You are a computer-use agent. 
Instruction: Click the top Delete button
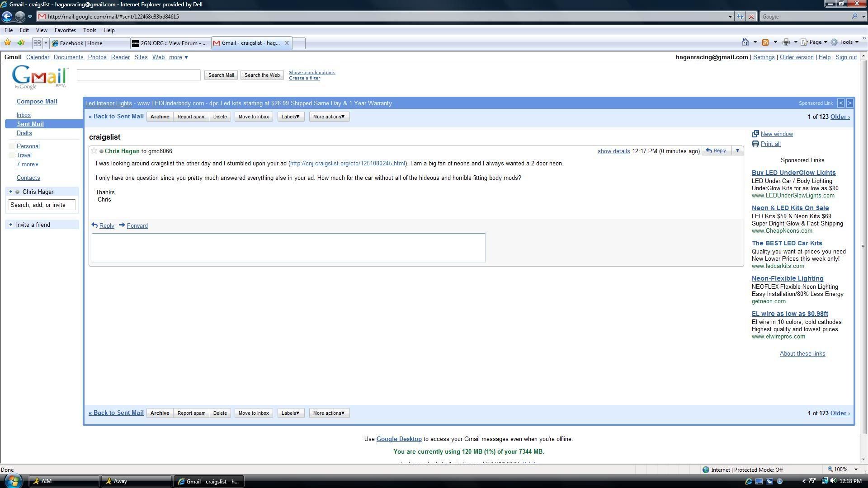tap(220, 117)
